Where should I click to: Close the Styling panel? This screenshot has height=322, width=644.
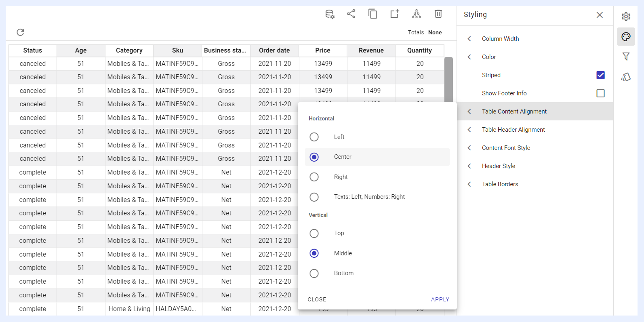[600, 15]
